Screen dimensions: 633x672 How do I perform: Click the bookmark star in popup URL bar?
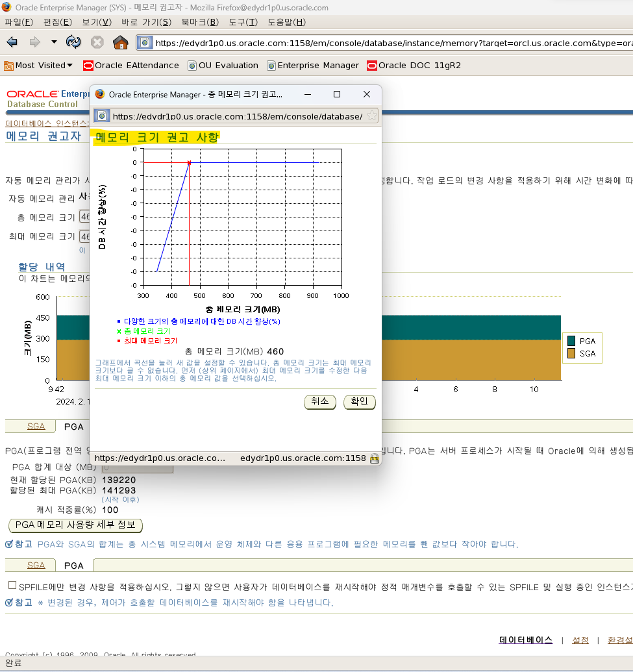pyautogui.click(x=371, y=116)
